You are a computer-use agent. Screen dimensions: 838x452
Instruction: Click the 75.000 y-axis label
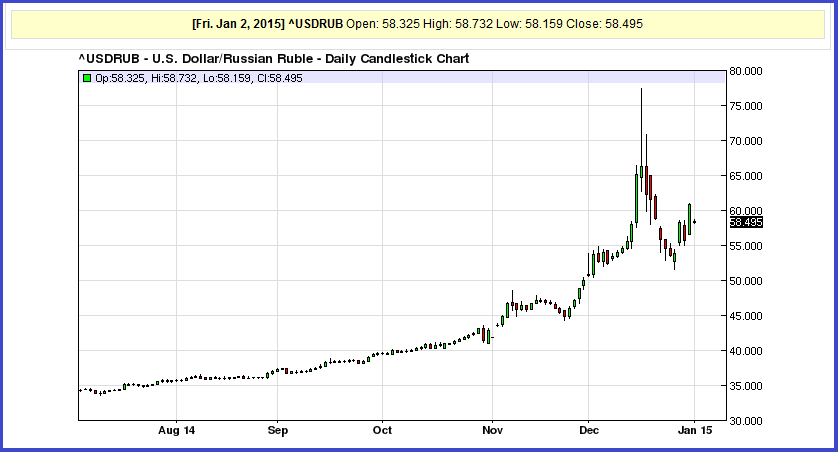(x=746, y=106)
